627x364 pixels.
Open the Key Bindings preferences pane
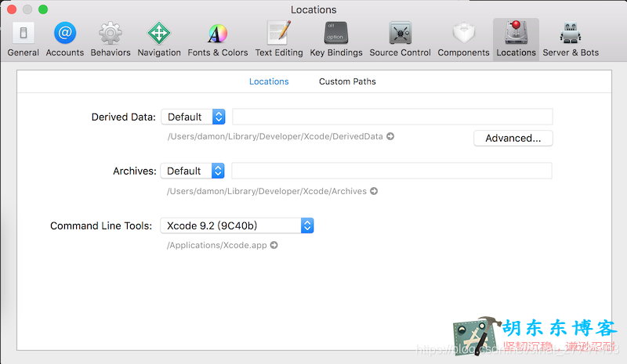(336, 39)
